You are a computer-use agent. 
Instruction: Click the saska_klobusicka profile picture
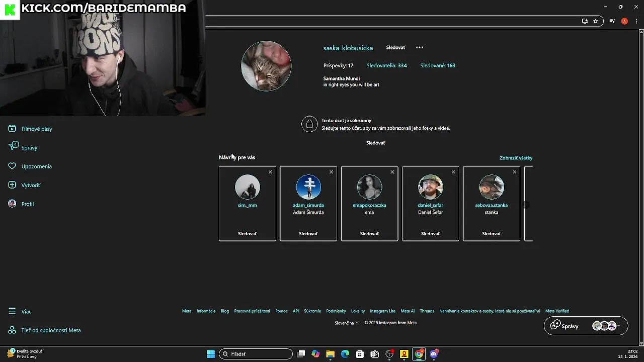click(x=266, y=66)
